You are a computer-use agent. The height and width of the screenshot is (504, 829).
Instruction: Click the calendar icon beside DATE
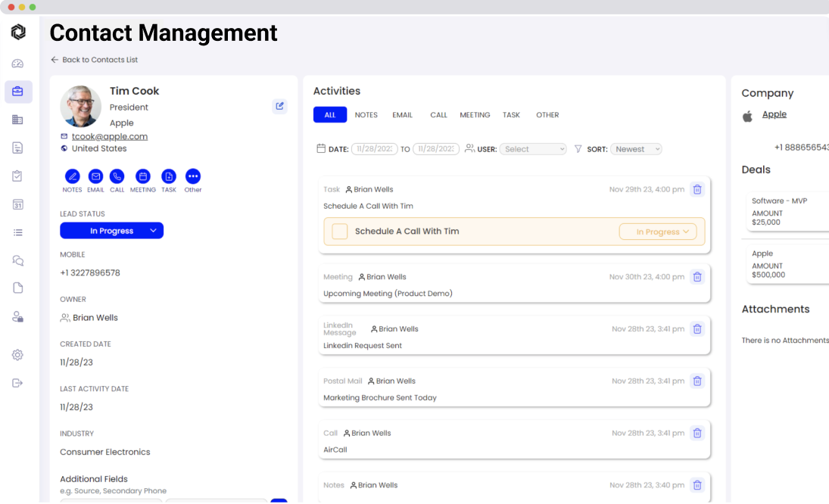[x=321, y=148]
